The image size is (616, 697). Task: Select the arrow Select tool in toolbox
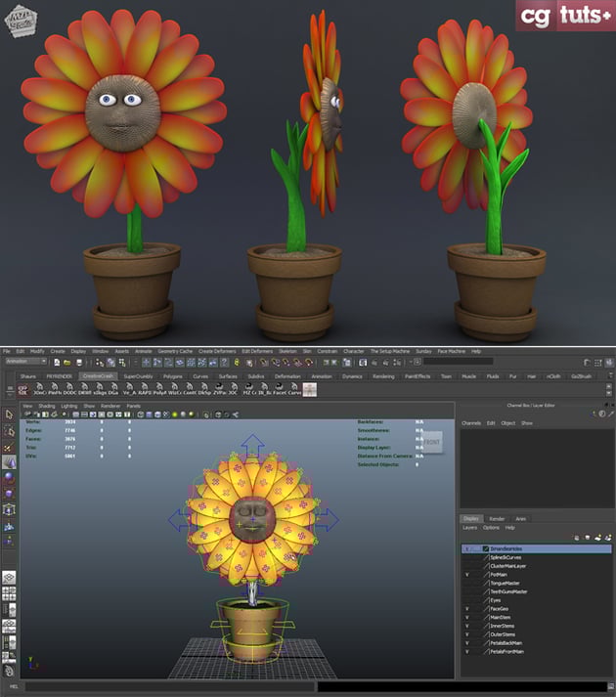point(9,414)
